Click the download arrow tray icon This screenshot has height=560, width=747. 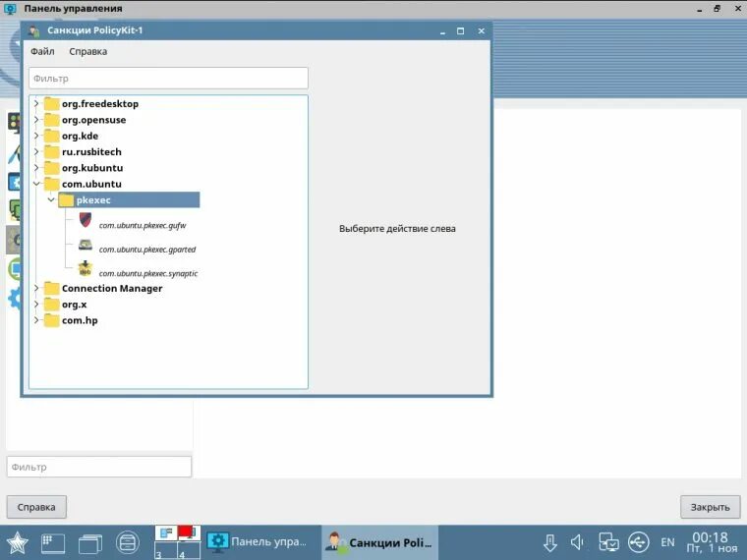click(x=550, y=543)
